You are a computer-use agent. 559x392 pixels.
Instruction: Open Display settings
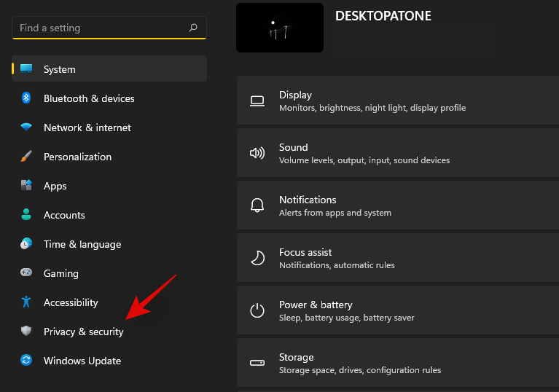click(397, 101)
